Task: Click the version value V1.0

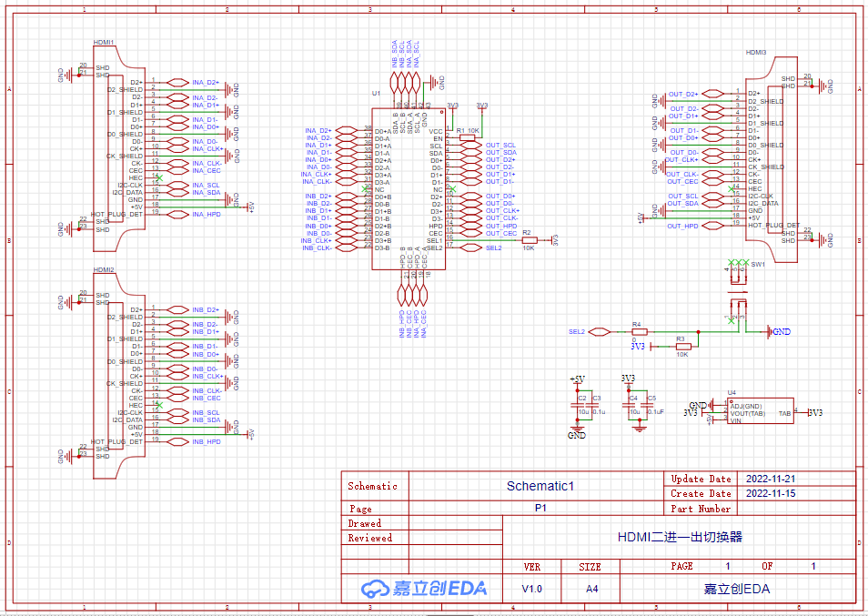Action: 532,589
